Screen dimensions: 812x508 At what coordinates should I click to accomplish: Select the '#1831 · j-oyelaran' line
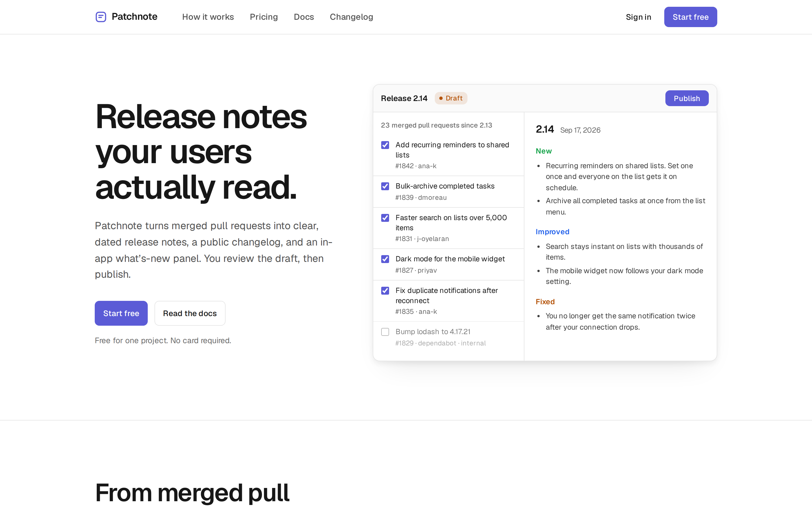tap(422, 238)
